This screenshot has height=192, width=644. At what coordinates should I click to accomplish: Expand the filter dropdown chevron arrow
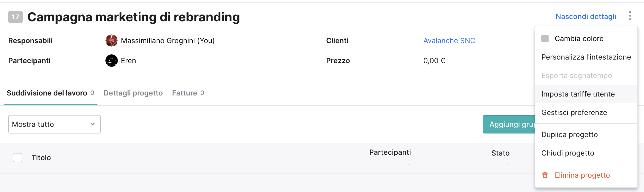(93, 124)
